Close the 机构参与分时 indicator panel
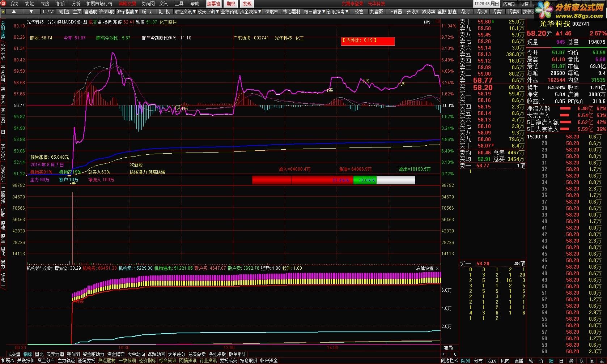 tap(437, 269)
